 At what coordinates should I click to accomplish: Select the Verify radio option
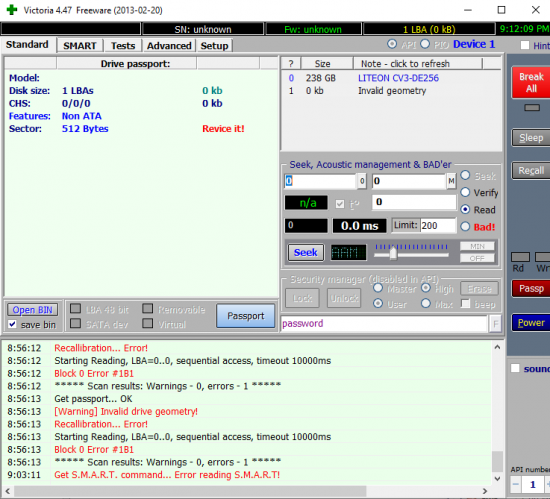[x=465, y=192]
